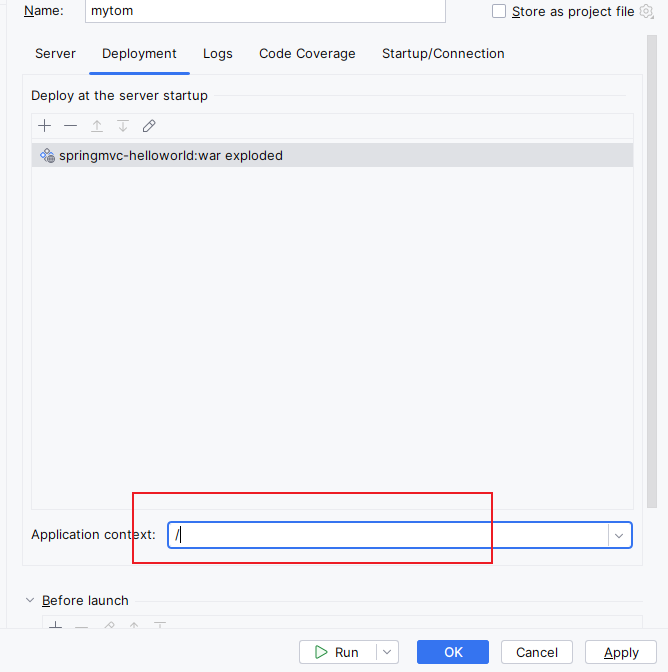Collapse the Before launch section
This screenshot has height=672, width=668.
coord(30,600)
